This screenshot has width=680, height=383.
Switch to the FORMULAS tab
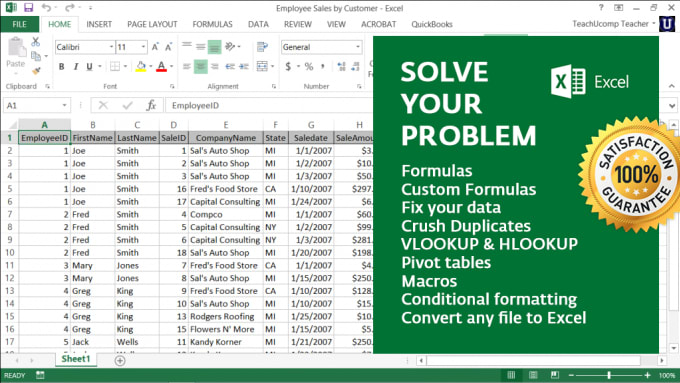tap(212, 24)
